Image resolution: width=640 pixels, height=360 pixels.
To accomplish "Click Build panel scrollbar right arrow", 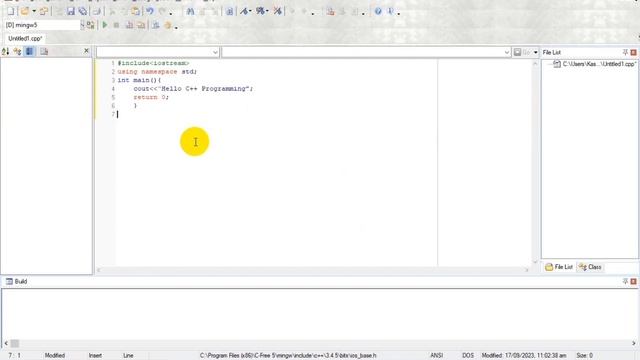I will pos(633,343).
